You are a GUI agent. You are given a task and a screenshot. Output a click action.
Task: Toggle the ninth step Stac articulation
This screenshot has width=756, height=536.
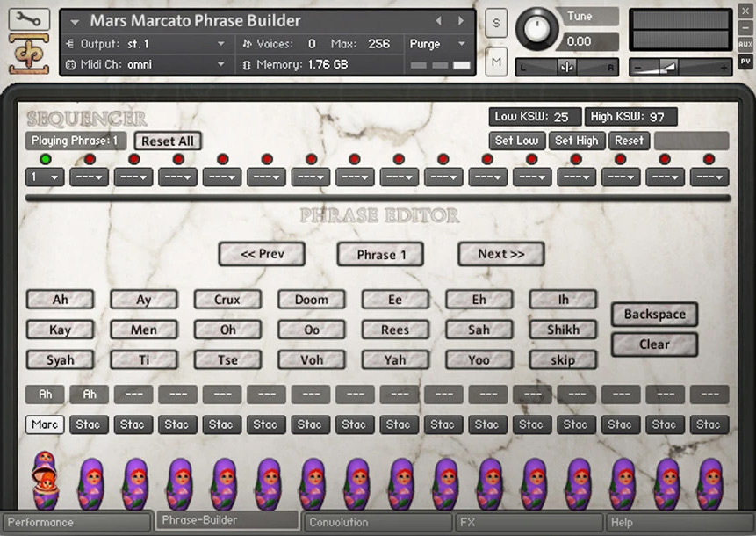[400, 424]
